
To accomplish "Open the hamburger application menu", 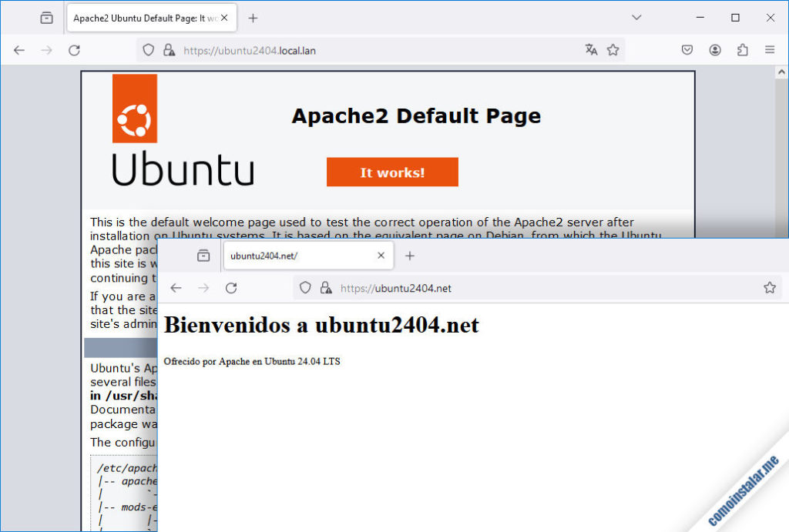I will tap(770, 49).
